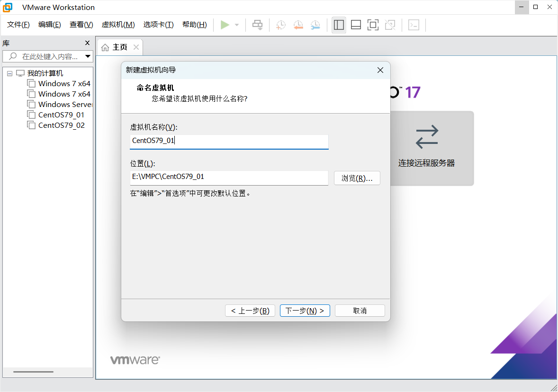Toggle the thumbnail bar view icon
Viewport: 558px width, 392px height.
356,25
